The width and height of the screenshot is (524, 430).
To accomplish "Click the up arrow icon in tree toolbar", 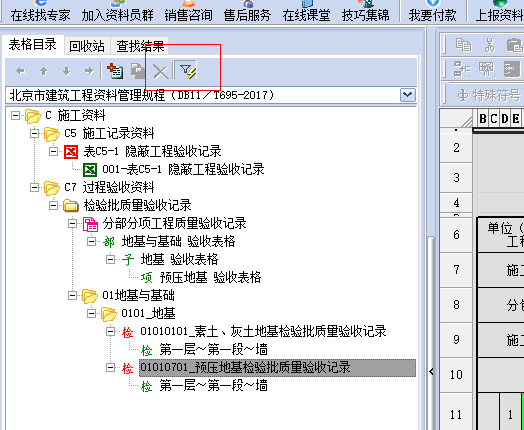I will coord(44,71).
